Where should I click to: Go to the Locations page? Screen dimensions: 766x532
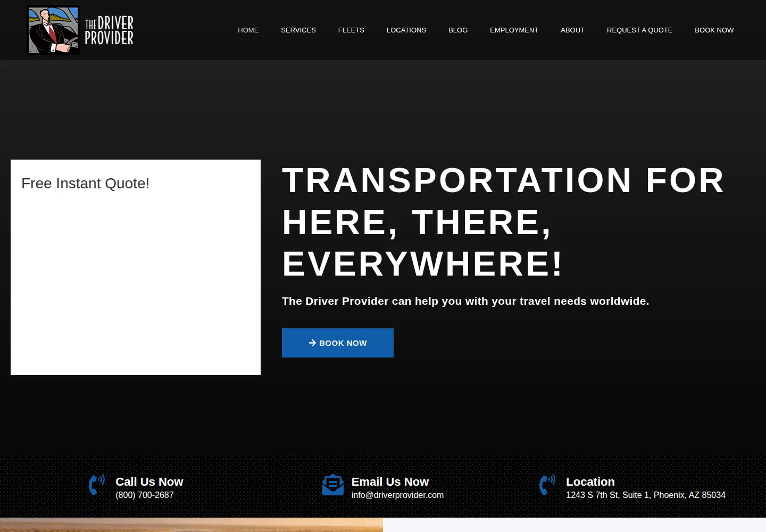[406, 30]
